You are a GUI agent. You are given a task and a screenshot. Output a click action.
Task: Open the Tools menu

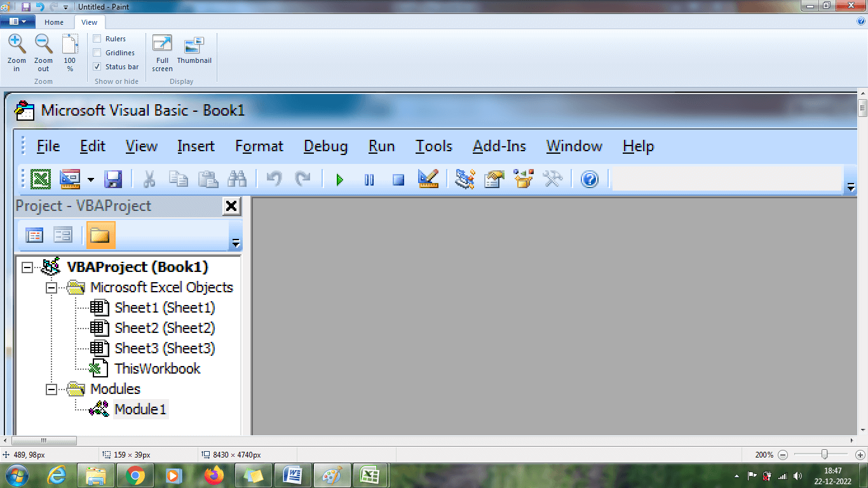[x=434, y=146]
